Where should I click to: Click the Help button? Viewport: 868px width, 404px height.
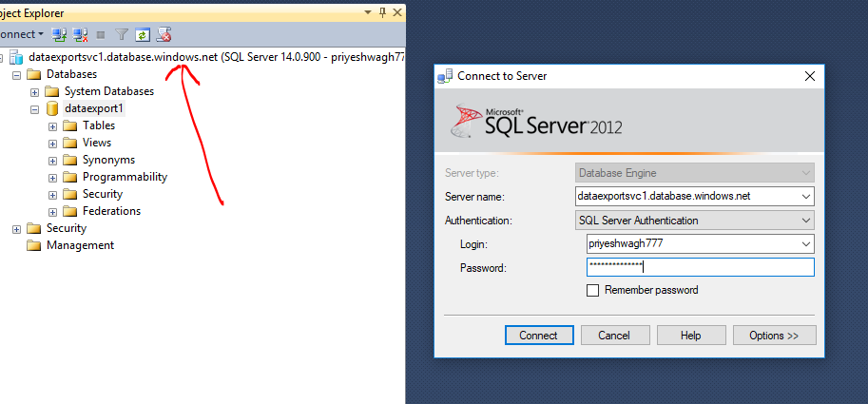691,336
